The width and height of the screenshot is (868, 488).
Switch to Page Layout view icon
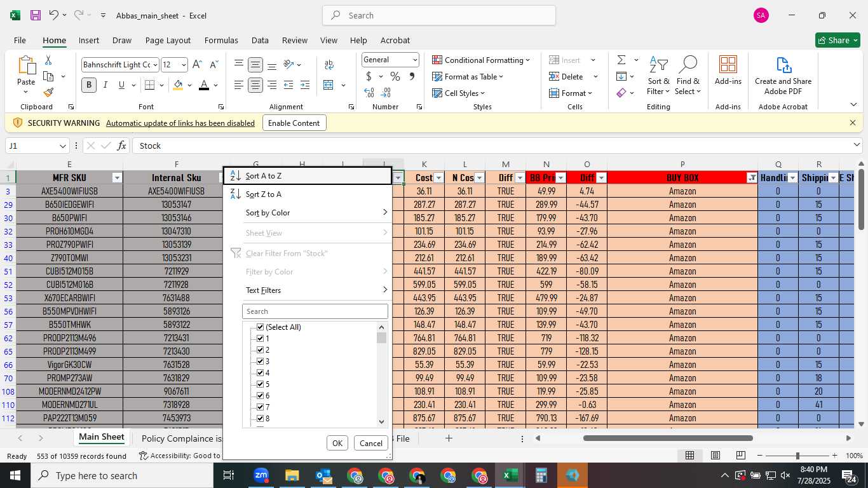pyautogui.click(x=715, y=456)
